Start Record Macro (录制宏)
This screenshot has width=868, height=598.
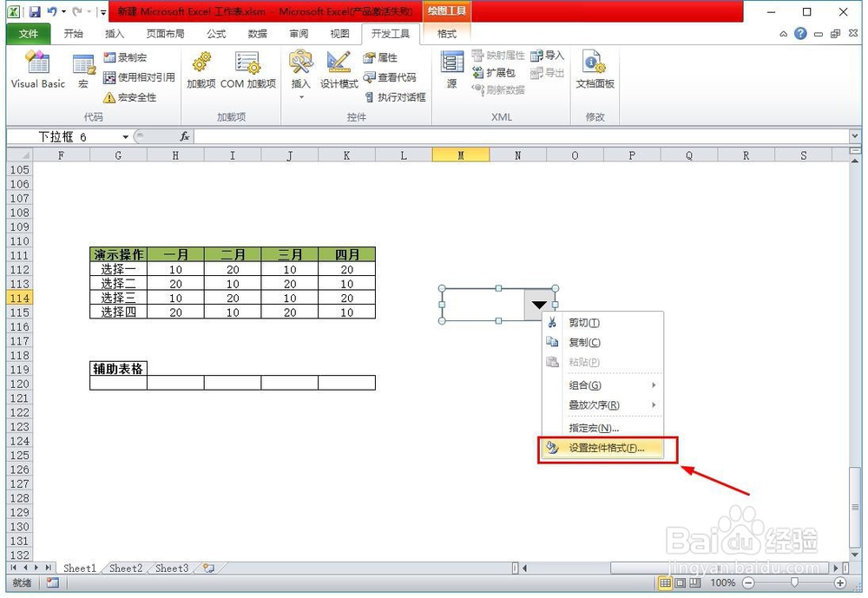(125, 57)
